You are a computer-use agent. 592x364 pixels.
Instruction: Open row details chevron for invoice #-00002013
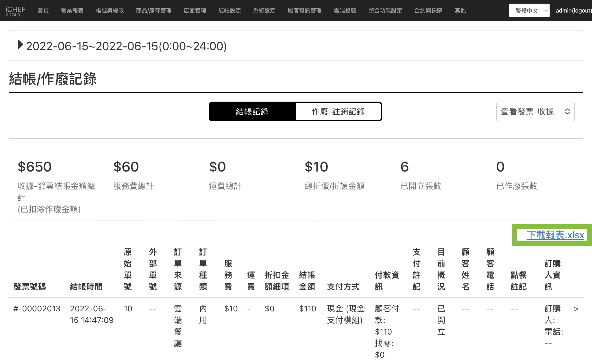click(576, 309)
